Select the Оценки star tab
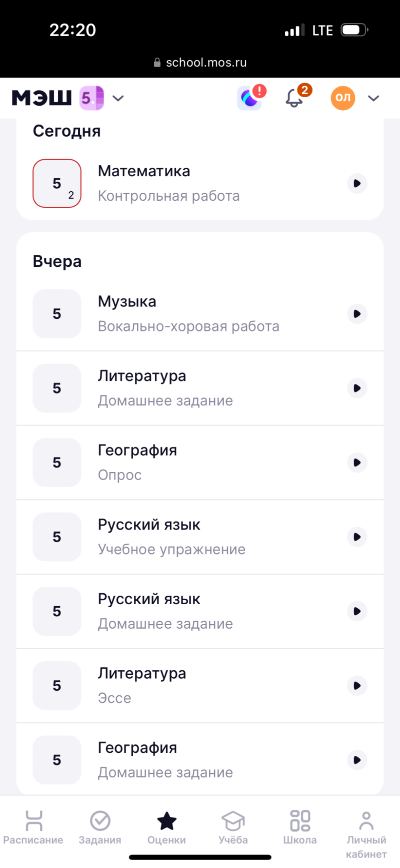 pyautogui.click(x=166, y=829)
